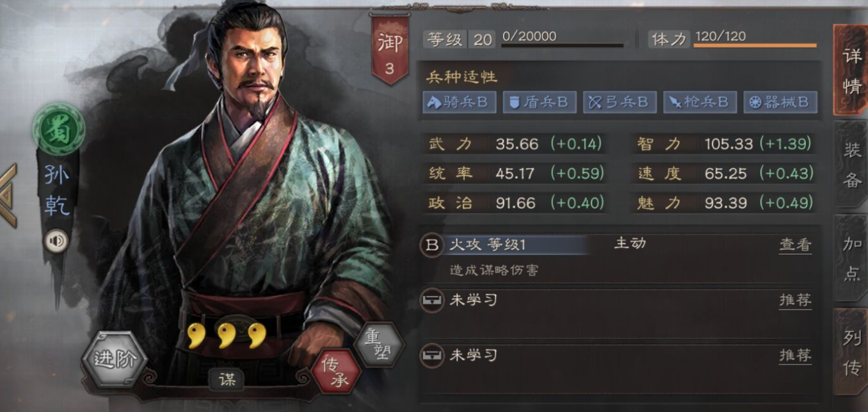Switch to the 加点 side tab
Screen dimensions: 868x412
coord(851,258)
